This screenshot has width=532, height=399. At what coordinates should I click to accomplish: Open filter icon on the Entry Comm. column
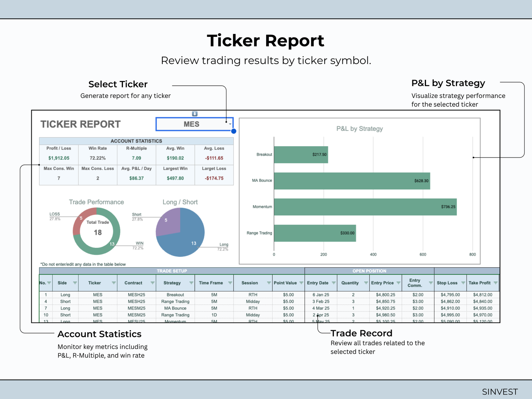[x=431, y=283]
